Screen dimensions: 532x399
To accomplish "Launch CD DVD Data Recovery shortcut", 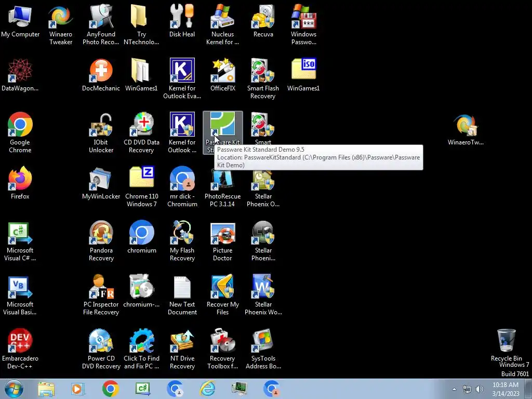I will coord(141,133).
